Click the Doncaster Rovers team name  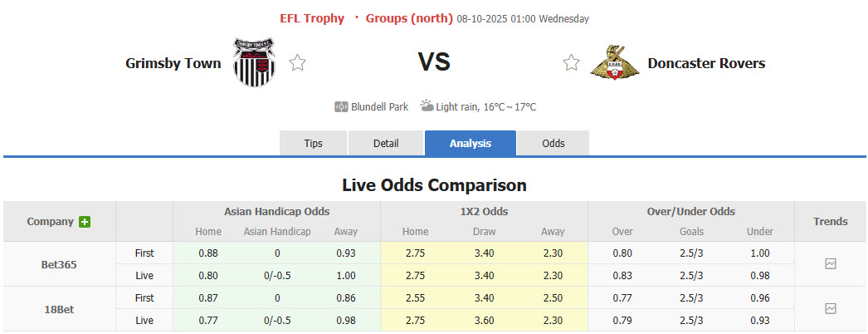(706, 63)
